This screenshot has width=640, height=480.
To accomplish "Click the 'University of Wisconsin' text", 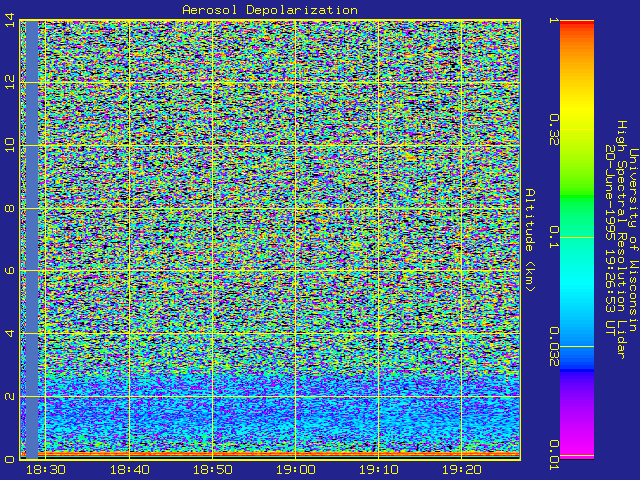I will (x=633, y=240).
